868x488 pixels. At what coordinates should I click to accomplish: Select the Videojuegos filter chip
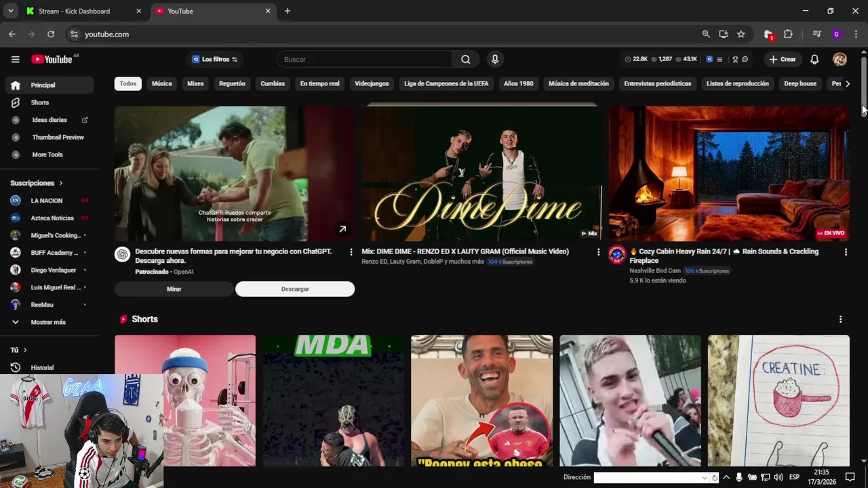click(372, 83)
